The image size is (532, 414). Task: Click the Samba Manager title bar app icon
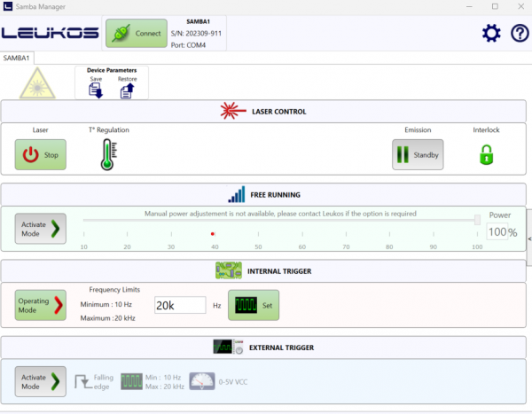[x=7, y=6]
